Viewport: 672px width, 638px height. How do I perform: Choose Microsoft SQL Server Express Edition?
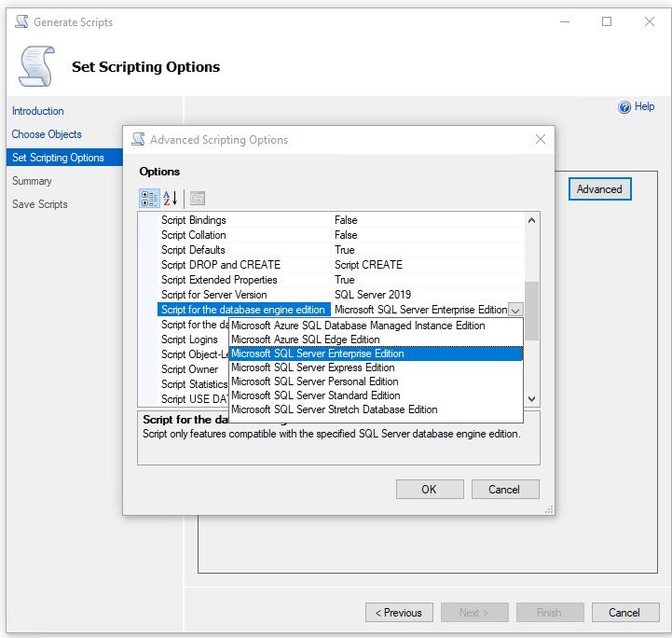[x=313, y=368]
